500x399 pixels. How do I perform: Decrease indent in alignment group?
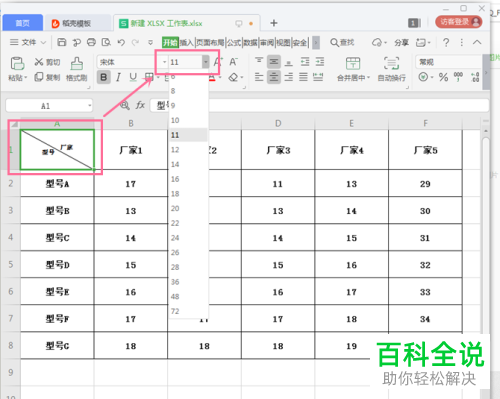coord(305,62)
